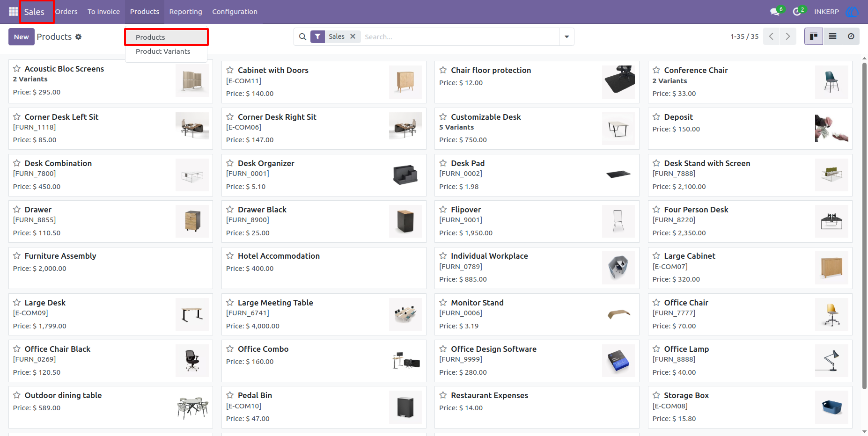
Task: Select Products in the dropdown menu
Action: point(166,37)
